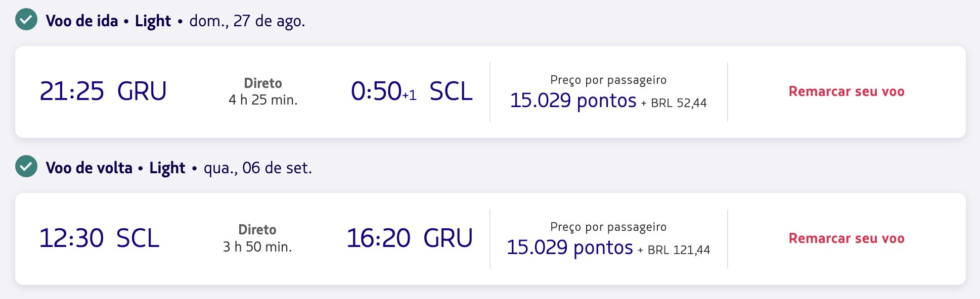
Task: Click Preço por passageiro on return card
Action: [608, 227]
